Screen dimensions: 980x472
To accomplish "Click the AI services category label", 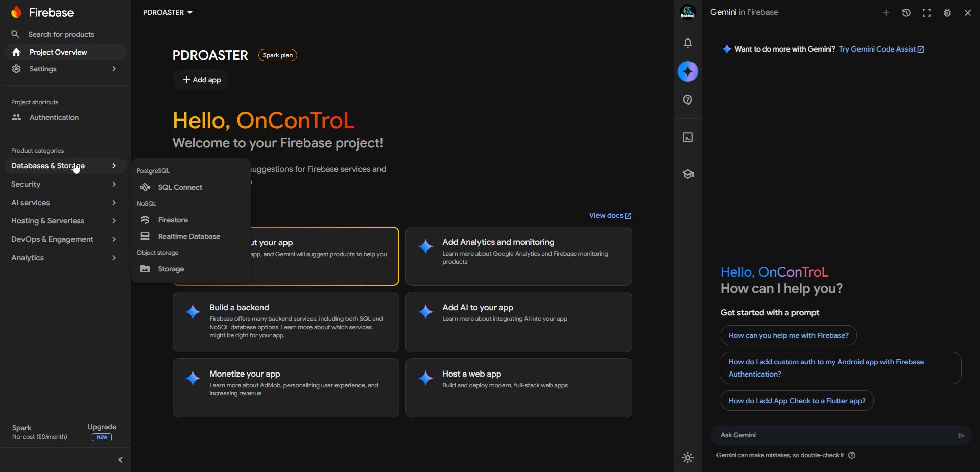I will tap(31, 203).
